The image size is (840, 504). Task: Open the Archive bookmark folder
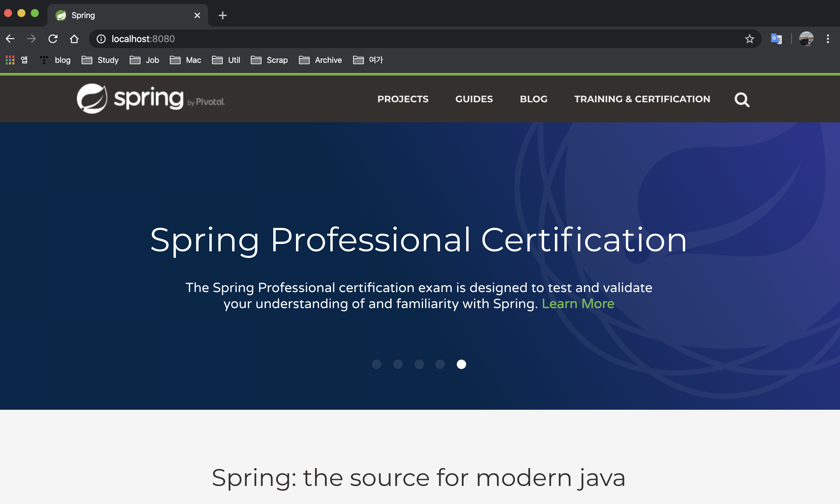(320, 60)
